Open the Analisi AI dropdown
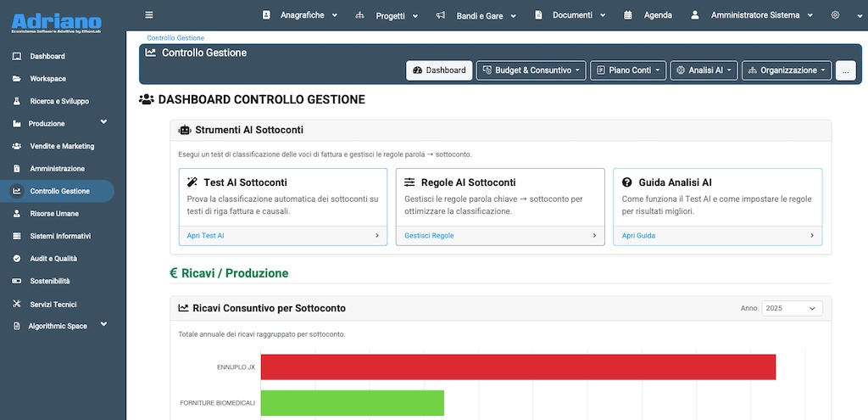 click(704, 70)
